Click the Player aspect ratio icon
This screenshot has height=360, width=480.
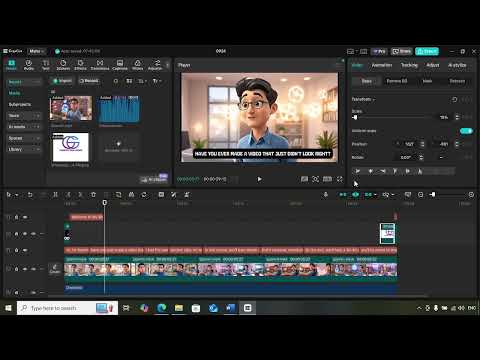[x=327, y=179]
